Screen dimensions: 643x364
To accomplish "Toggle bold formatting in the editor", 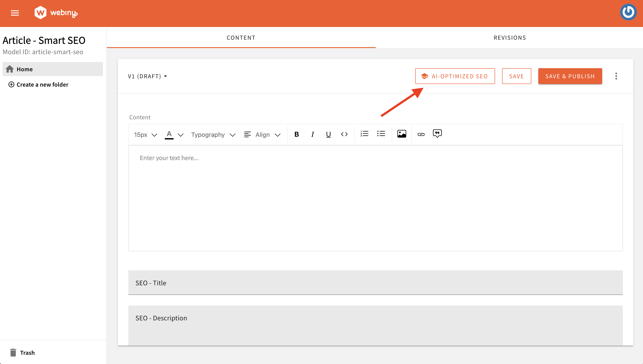I will 296,134.
